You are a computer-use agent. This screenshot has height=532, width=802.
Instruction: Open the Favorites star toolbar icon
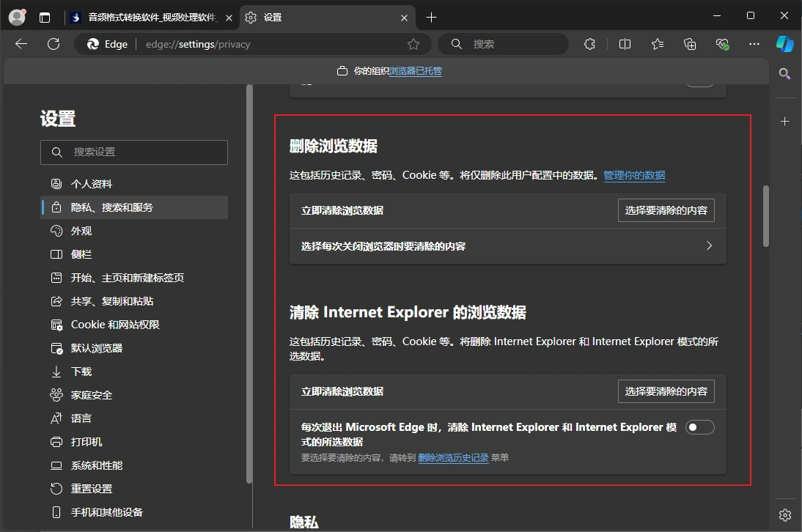(x=657, y=44)
